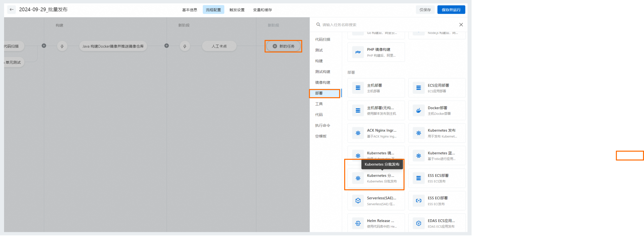Choose the Kubernetes 发布 task title
Image resolution: width=644 pixels, height=236 pixels.
click(x=441, y=131)
